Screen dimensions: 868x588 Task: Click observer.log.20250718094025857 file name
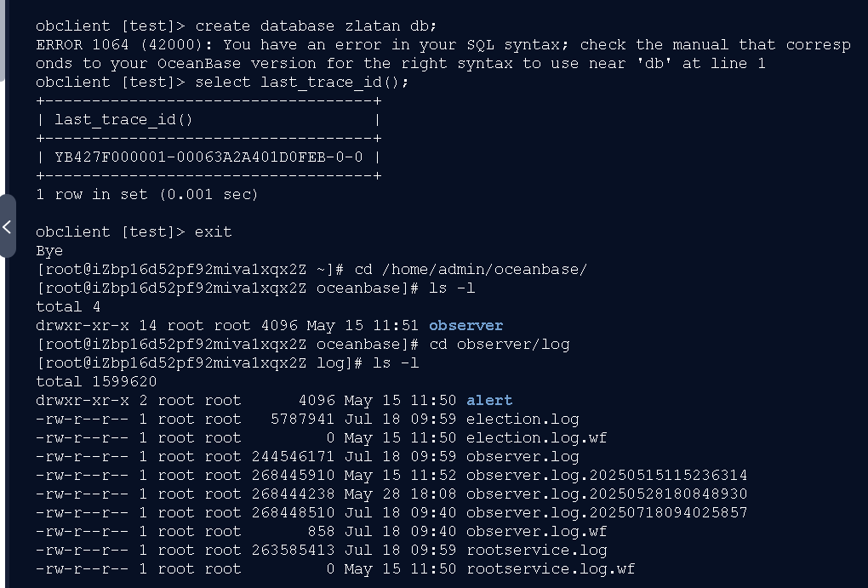point(607,513)
